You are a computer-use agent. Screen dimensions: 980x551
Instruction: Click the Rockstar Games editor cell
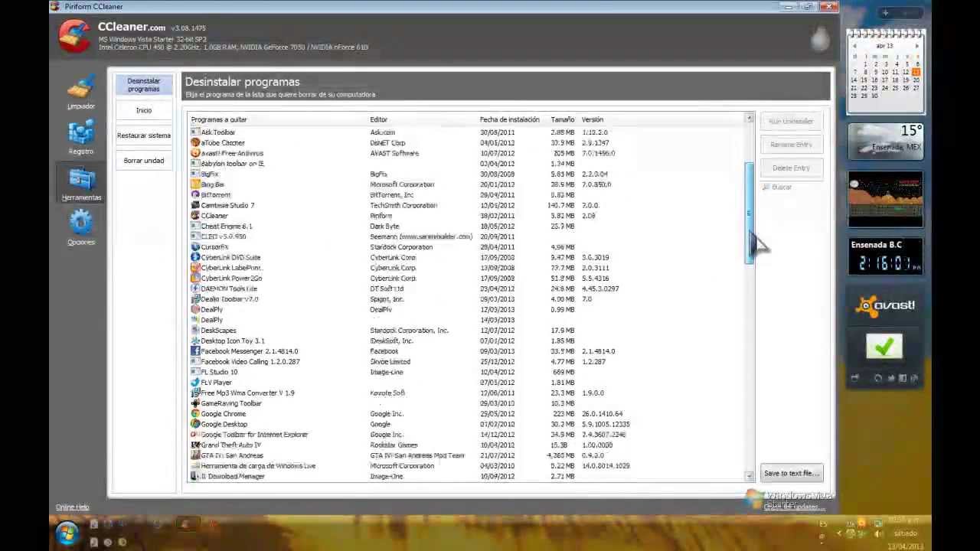(x=394, y=445)
